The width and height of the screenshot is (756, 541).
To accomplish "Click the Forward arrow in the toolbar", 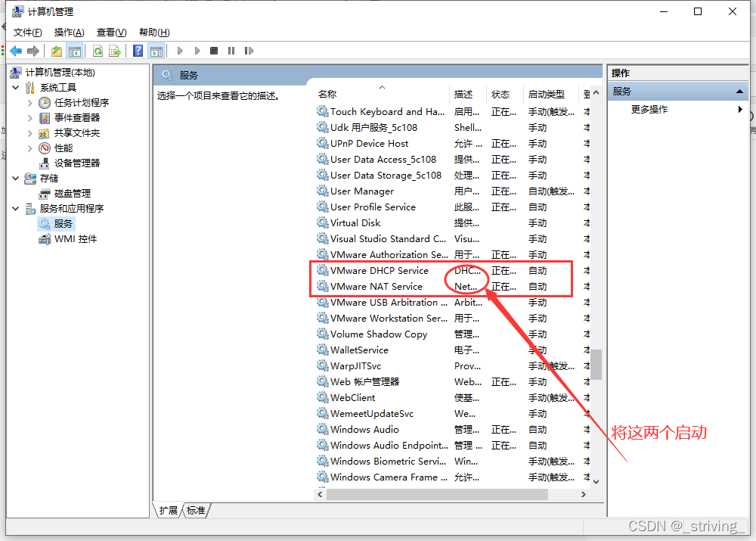I will pyautogui.click(x=33, y=51).
